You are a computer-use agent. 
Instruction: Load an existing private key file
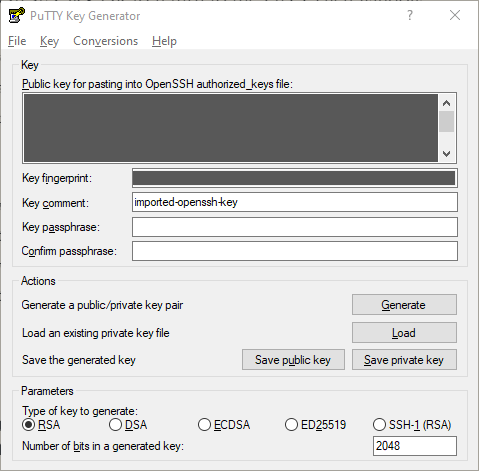point(404,332)
